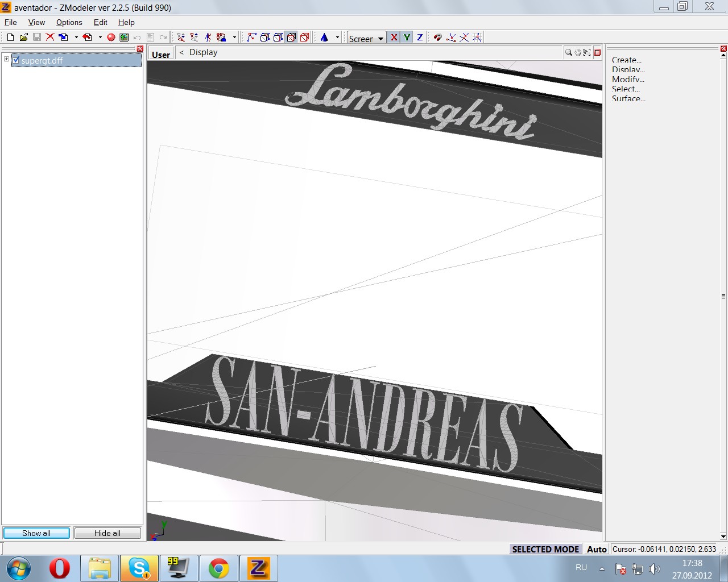Toggle SELECTED MODE in status bar

click(x=545, y=549)
